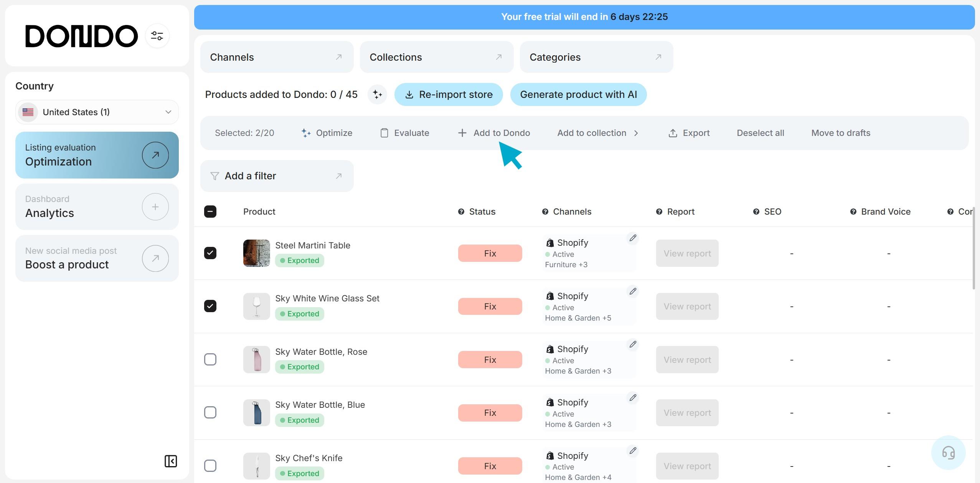Open the Channels tab card
This screenshot has width=980, height=483.
(277, 57)
